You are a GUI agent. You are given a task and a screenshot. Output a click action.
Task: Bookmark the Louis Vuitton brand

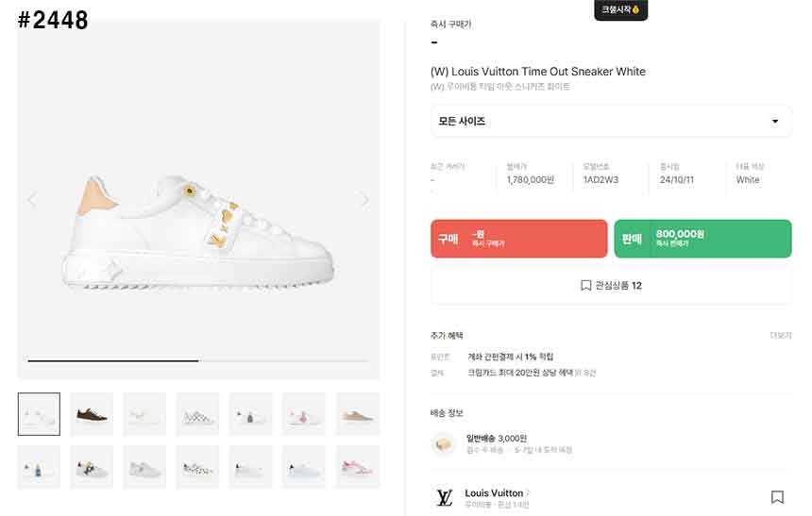pyautogui.click(x=776, y=497)
